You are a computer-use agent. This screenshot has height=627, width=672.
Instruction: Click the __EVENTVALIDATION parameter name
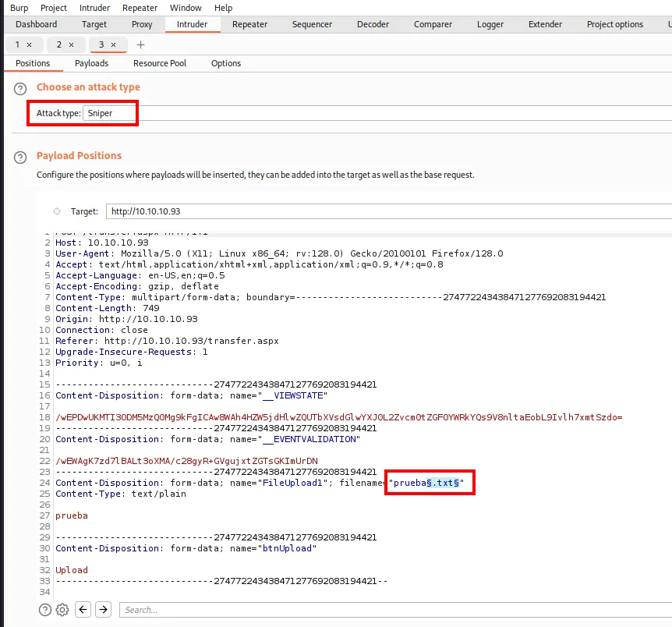[x=309, y=439]
